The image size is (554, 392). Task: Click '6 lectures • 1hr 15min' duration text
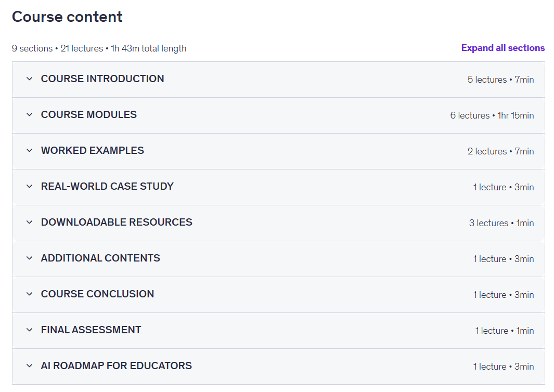pos(492,115)
